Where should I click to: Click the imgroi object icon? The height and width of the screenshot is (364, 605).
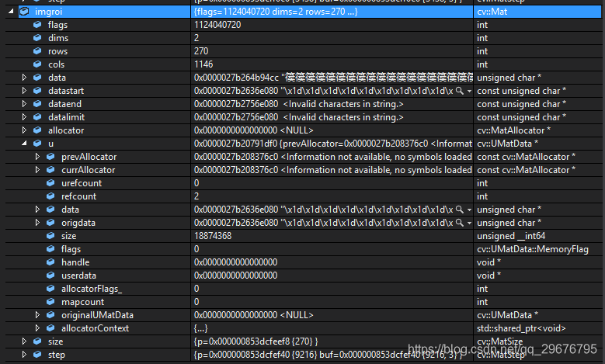[x=24, y=12]
